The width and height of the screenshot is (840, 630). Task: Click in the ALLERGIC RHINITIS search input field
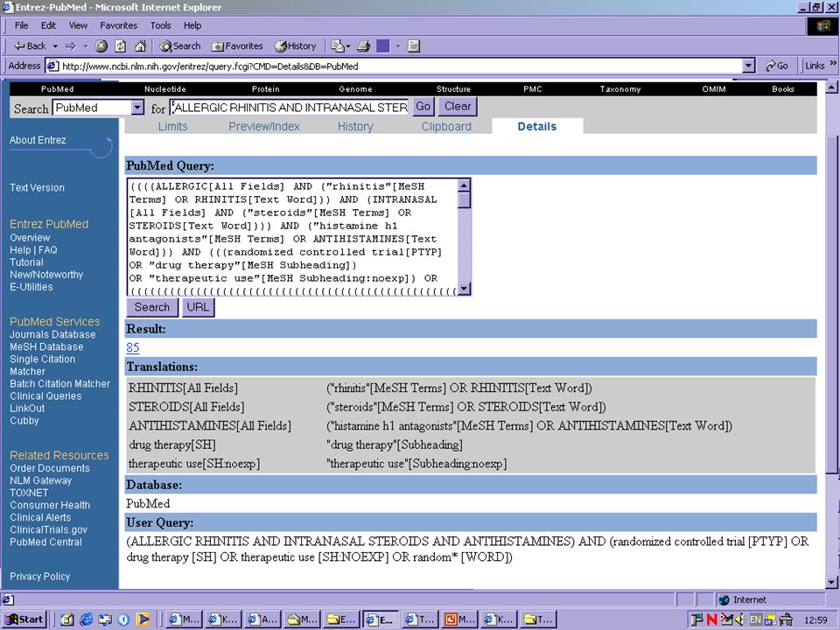click(290, 107)
